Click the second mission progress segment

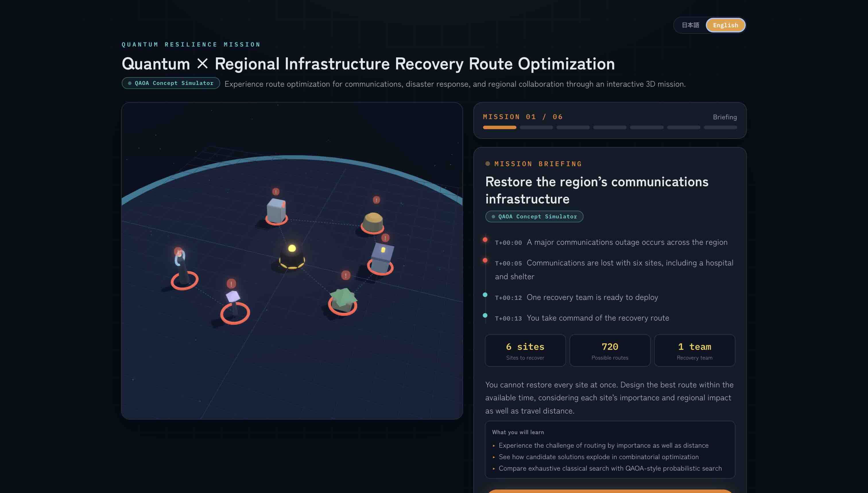click(536, 127)
